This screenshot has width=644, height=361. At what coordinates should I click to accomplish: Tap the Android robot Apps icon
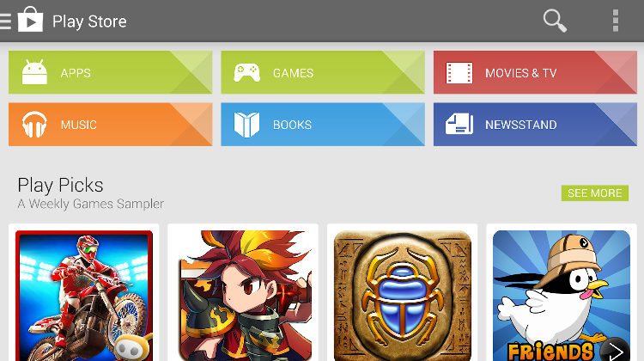[x=34, y=72]
